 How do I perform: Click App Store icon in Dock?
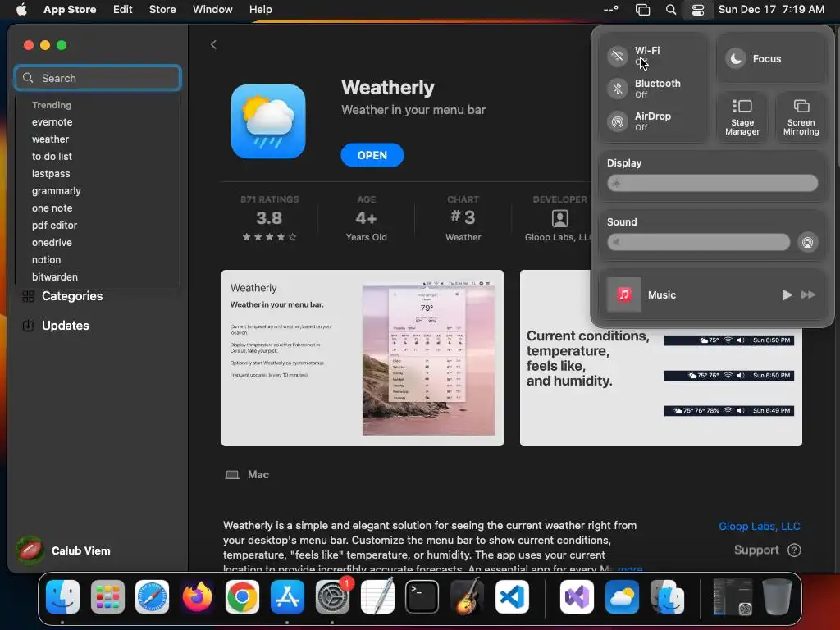click(287, 597)
